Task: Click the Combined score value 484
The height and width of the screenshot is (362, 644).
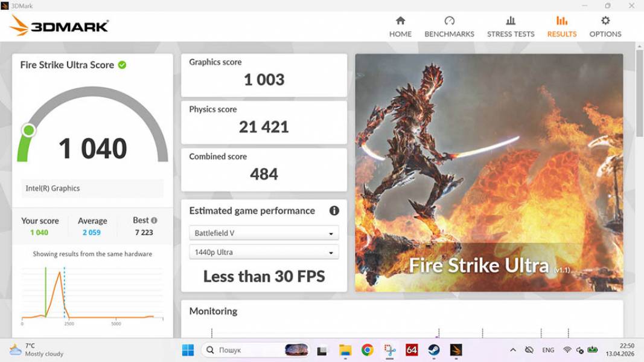Action: pos(264,174)
